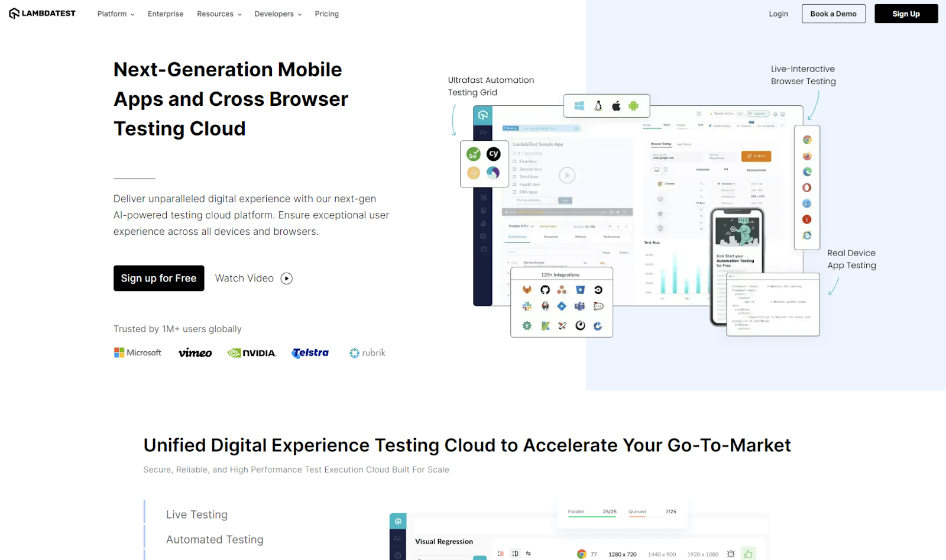This screenshot has height=560, width=946.
Task: Click the Jenkins integration icon
Action: point(545,306)
